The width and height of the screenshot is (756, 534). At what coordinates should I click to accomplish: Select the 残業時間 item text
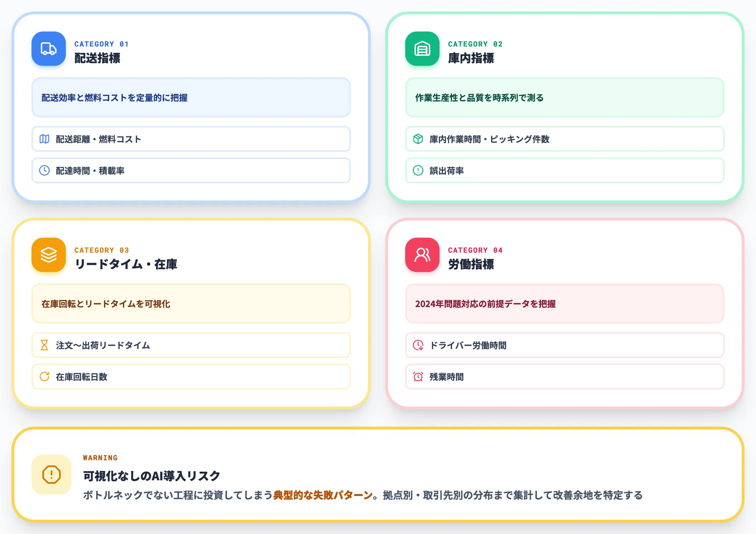(447, 377)
